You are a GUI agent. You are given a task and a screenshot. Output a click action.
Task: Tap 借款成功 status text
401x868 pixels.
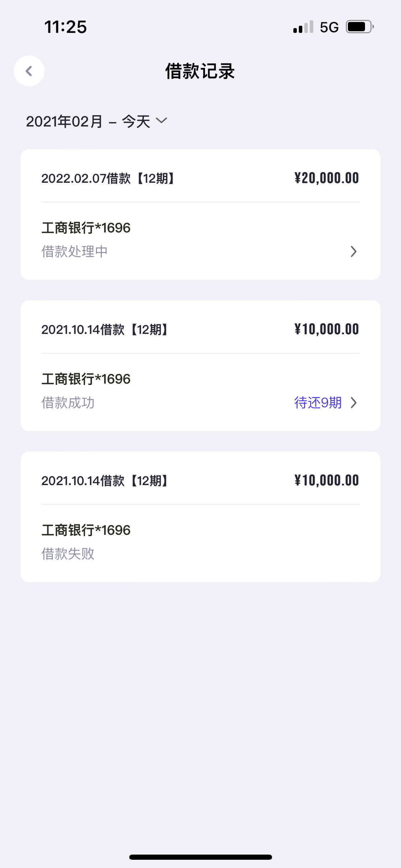coord(68,403)
